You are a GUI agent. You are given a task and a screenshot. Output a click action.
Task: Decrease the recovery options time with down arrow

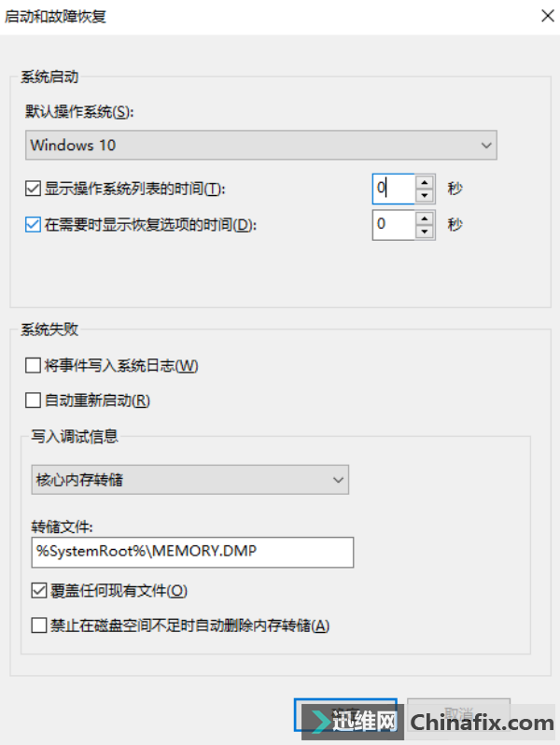(425, 232)
